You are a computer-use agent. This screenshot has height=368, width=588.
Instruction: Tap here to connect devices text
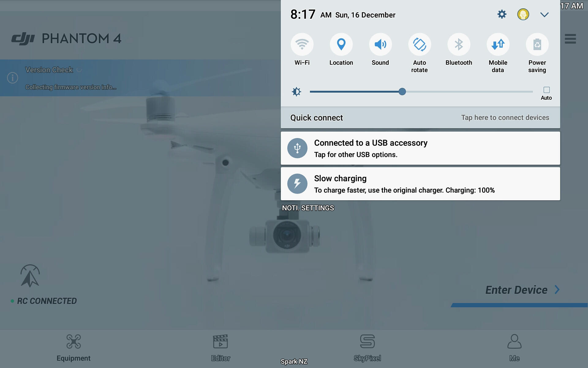505,117
